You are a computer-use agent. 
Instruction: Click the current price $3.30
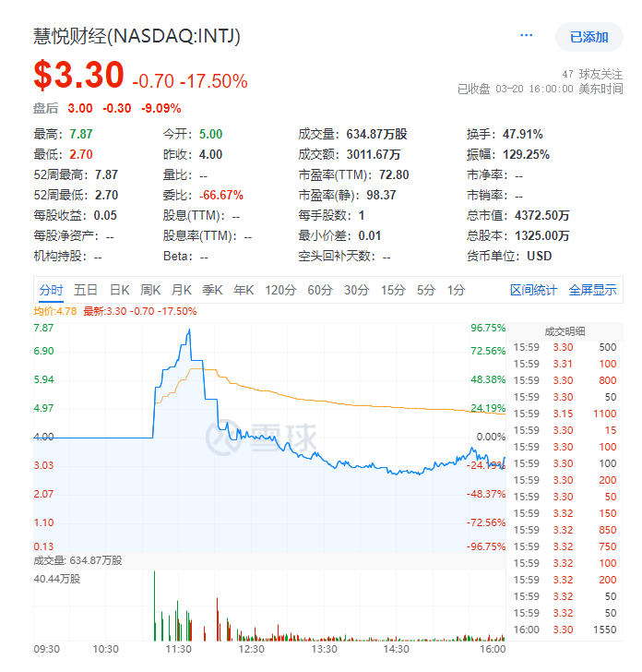click(78, 75)
